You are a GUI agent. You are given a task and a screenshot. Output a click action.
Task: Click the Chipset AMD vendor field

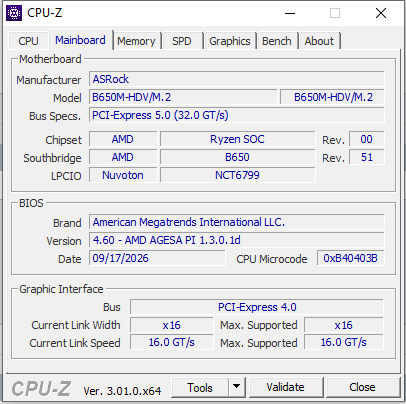[x=123, y=139]
